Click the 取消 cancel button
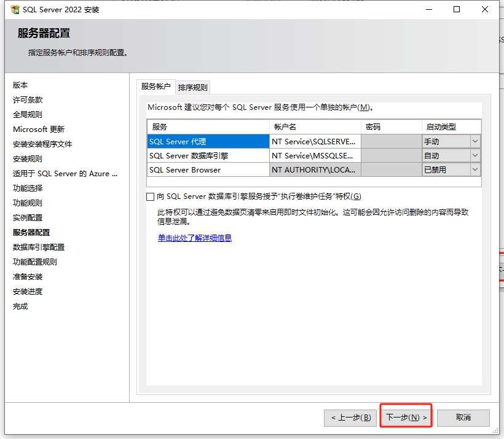 [463, 418]
